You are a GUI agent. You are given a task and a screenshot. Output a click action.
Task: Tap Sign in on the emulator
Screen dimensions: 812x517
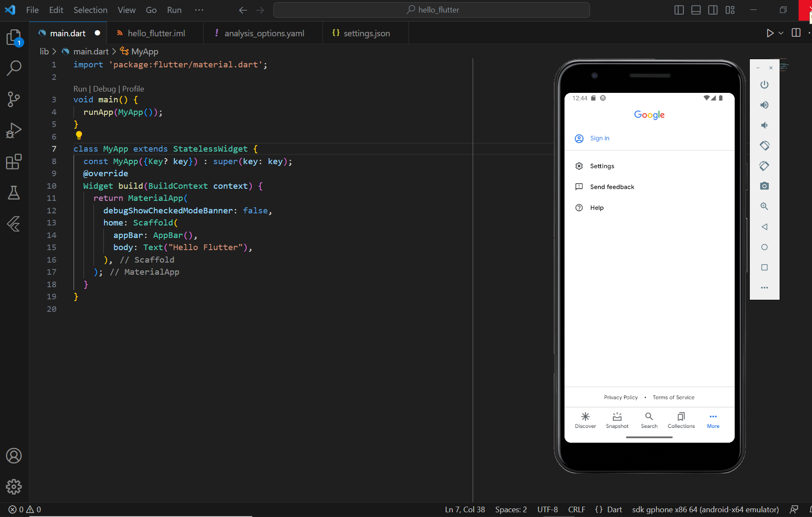(599, 138)
